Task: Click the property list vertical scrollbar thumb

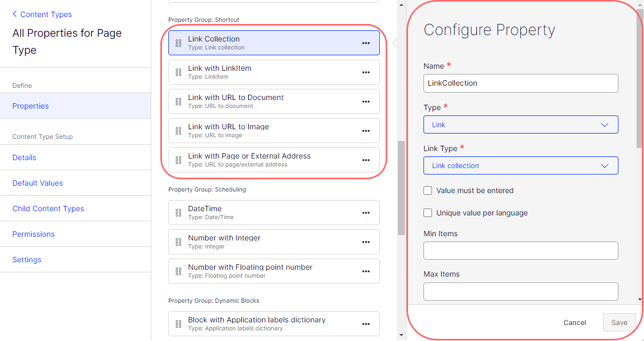Action: point(402,188)
